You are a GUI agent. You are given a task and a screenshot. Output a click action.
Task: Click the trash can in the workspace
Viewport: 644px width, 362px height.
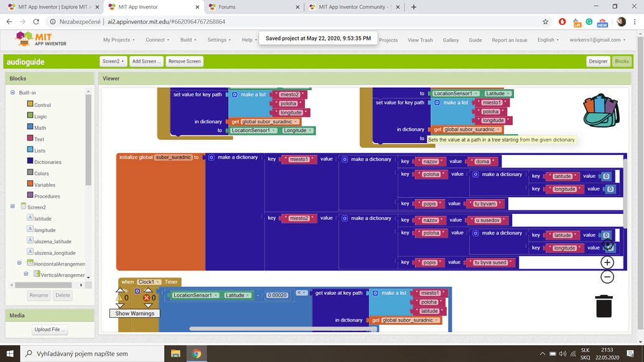tap(604, 306)
